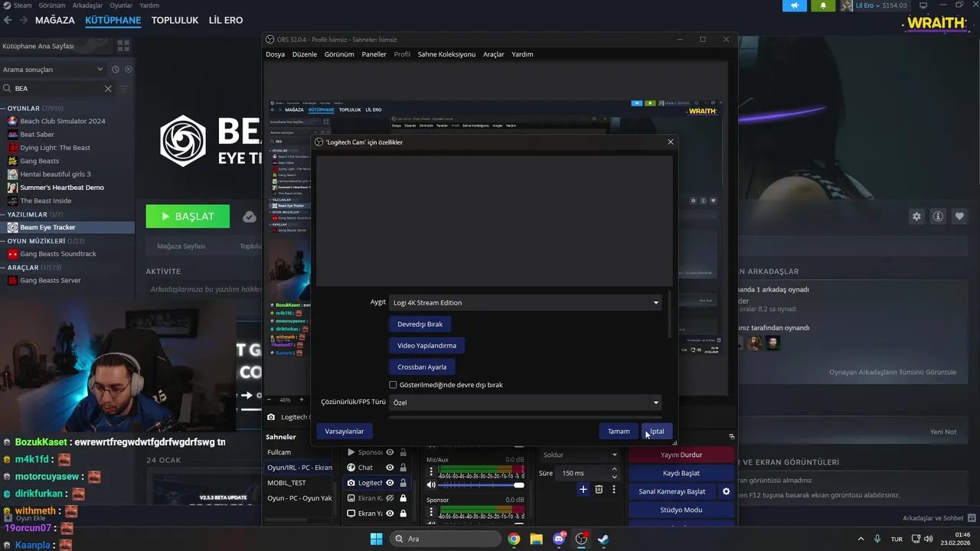Stop the stream with Yayını Durdur

click(x=681, y=455)
